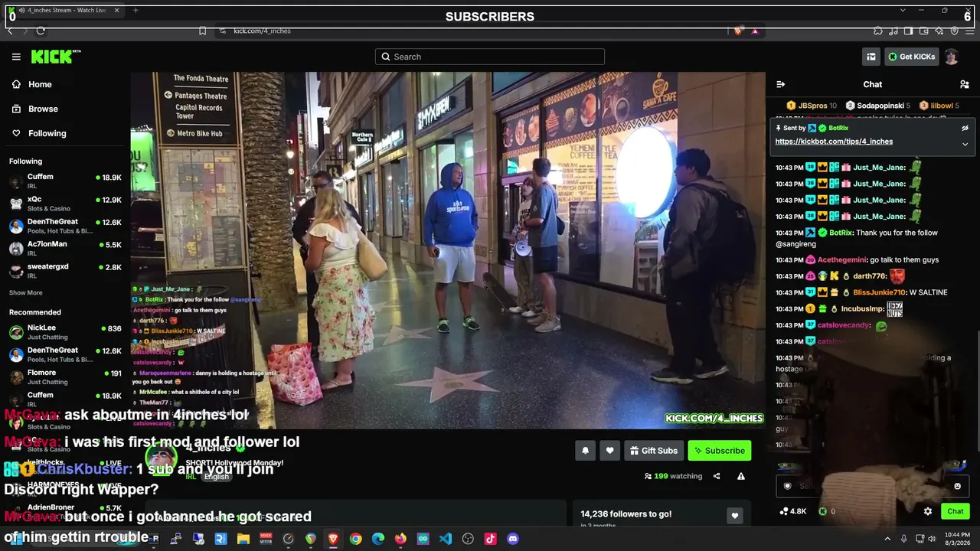
Task: Open the hamburger sidebar menu
Action: point(16,57)
